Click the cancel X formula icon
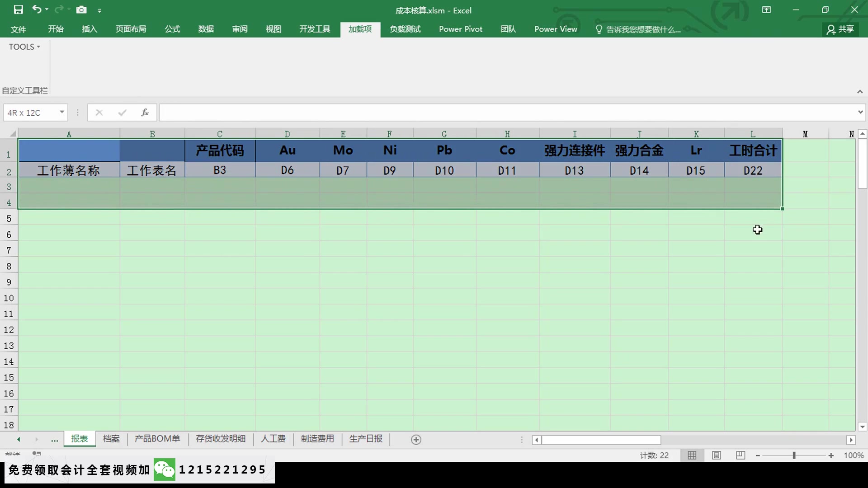Image resolution: width=868 pixels, height=488 pixels. coord(99,113)
